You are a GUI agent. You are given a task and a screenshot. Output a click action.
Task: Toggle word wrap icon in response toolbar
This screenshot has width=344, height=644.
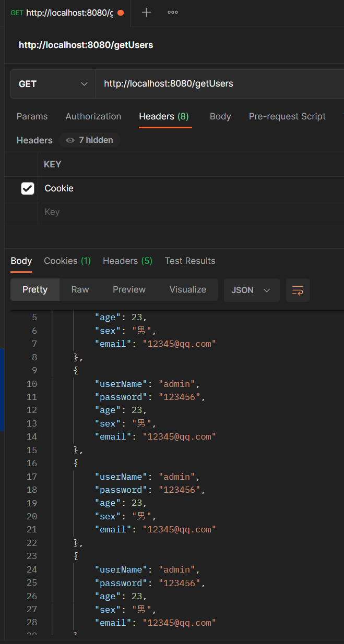pyautogui.click(x=298, y=290)
